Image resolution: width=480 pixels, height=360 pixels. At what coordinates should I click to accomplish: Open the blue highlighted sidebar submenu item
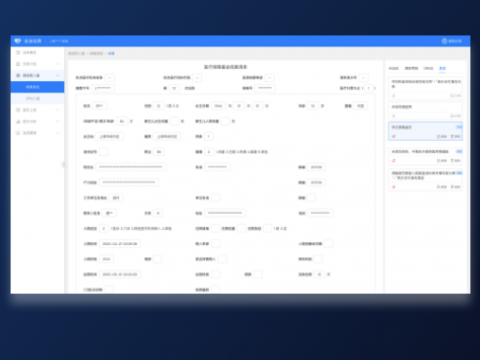click(x=38, y=87)
